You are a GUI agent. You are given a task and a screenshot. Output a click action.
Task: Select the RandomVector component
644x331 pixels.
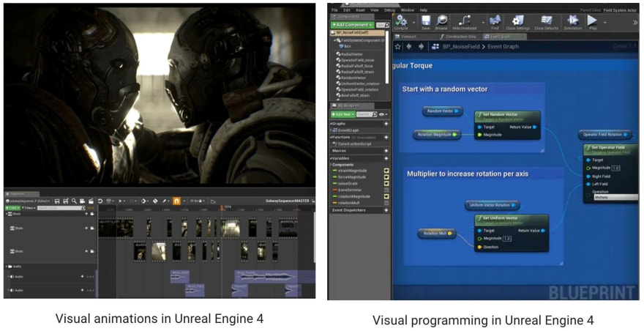(351, 78)
